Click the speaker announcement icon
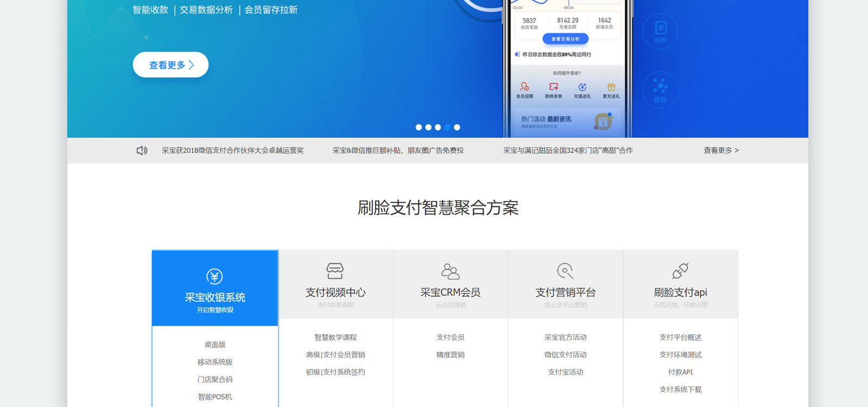The width and height of the screenshot is (868, 407). tap(142, 150)
